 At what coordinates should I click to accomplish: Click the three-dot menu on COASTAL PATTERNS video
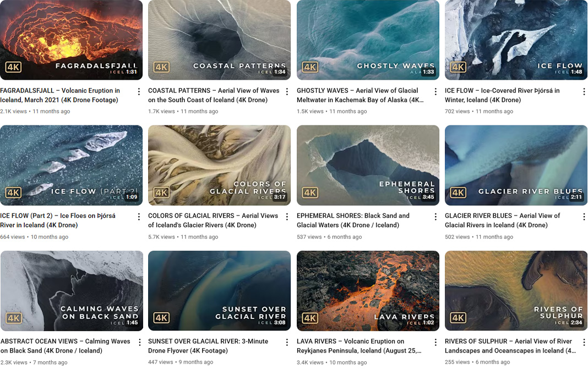[287, 91]
